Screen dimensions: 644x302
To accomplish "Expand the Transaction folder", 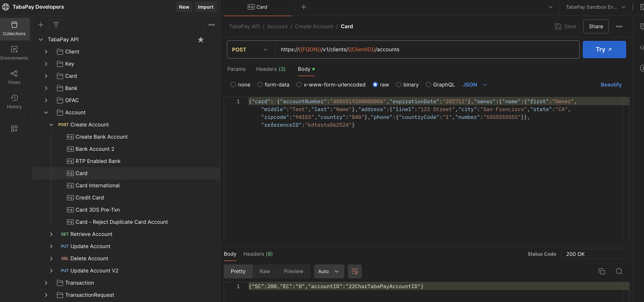I will point(46,283).
